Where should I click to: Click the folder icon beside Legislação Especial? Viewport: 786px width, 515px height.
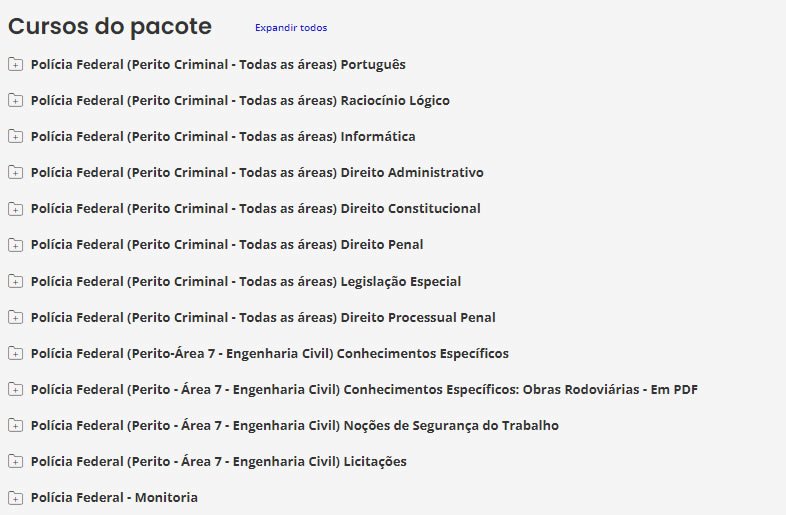15,282
